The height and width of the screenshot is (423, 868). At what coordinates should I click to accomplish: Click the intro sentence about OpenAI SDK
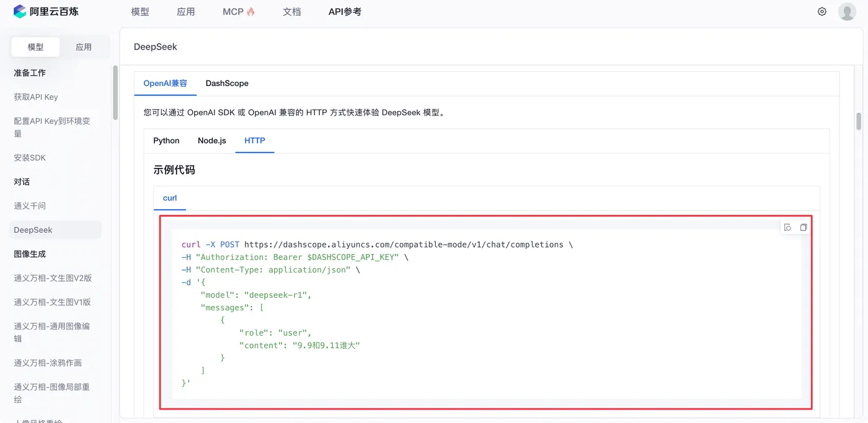point(294,113)
